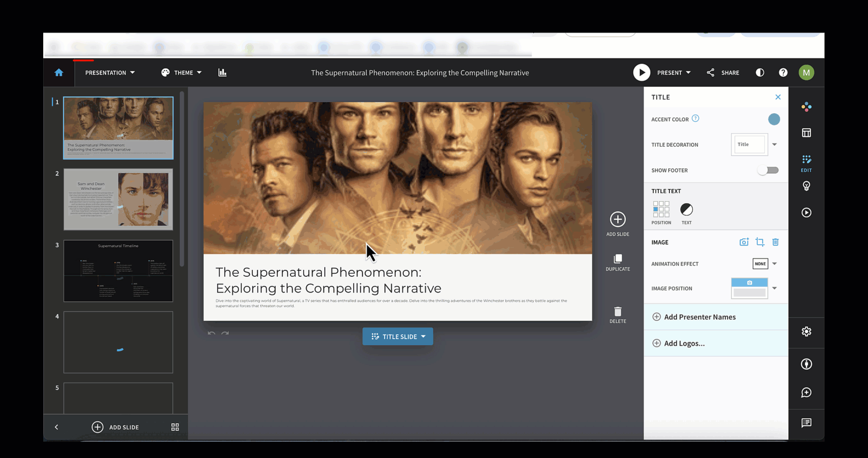Toggle the dark mode contrast icon
The image size is (868, 458).
click(760, 73)
